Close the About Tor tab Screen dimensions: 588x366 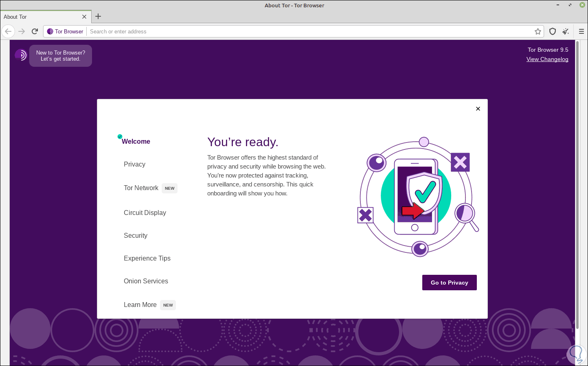pyautogui.click(x=84, y=17)
